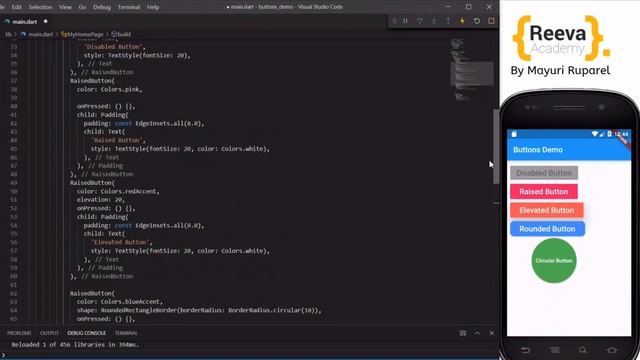
Task: Open the Edit menu
Action: point(17,7)
